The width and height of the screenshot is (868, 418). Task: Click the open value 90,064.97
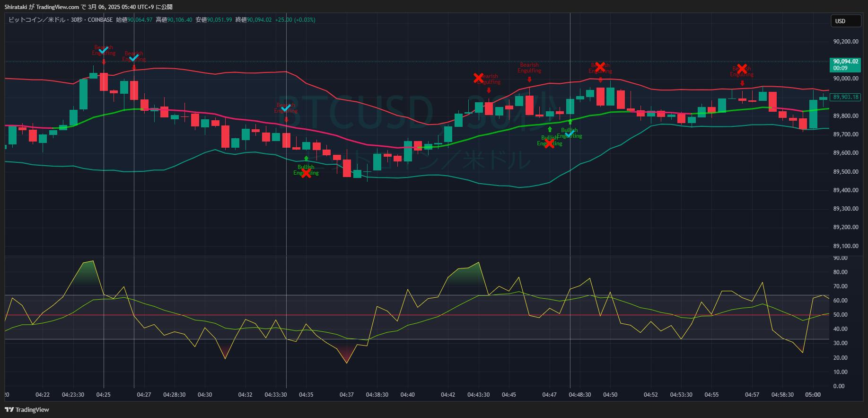(140, 20)
